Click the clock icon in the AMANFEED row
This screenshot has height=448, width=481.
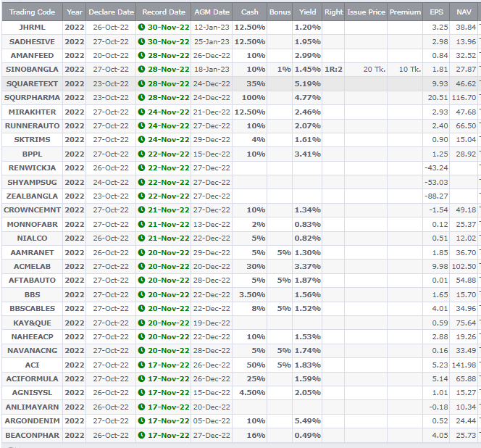pyautogui.click(x=141, y=56)
